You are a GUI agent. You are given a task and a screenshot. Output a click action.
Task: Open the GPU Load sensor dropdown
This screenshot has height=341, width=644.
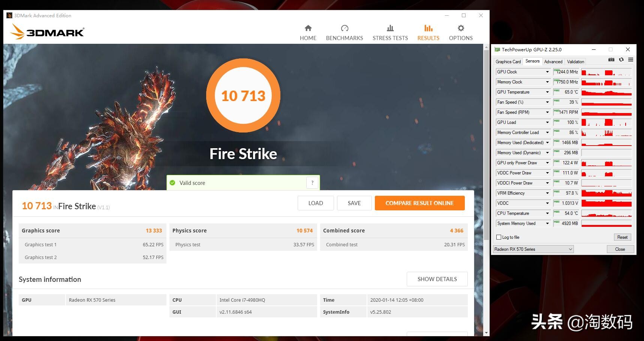pos(547,122)
